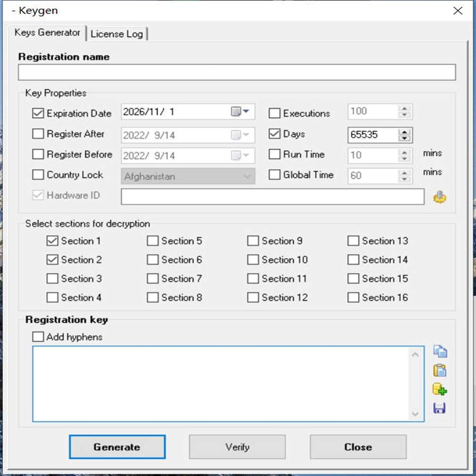Image resolution: width=476 pixels, height=476 pixels.
Task: Expand the Country Lock dropdown list
Action: (247, 177)
